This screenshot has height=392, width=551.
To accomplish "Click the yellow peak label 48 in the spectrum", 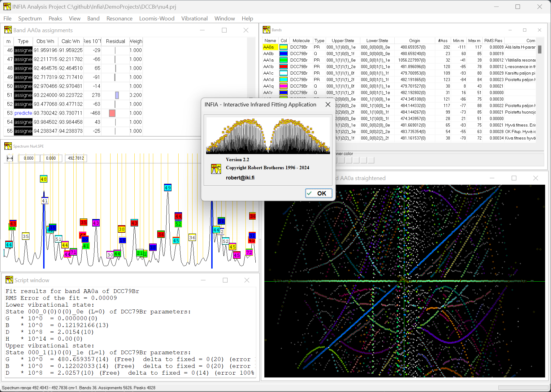I will click(x=44, y=179).
